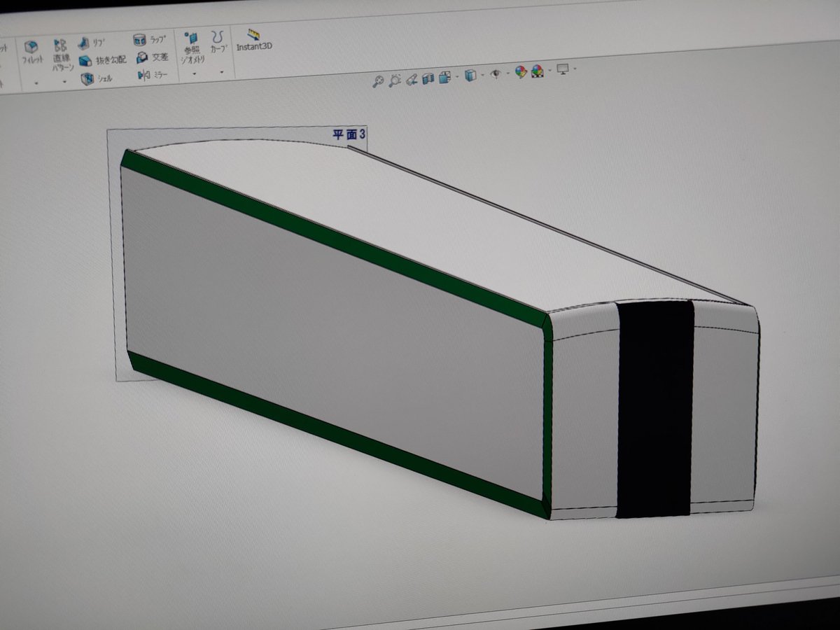This screenshot has height=630, width=840.
Task: Select the Intersect (交差) tool
Action: (x=152, y=57)
